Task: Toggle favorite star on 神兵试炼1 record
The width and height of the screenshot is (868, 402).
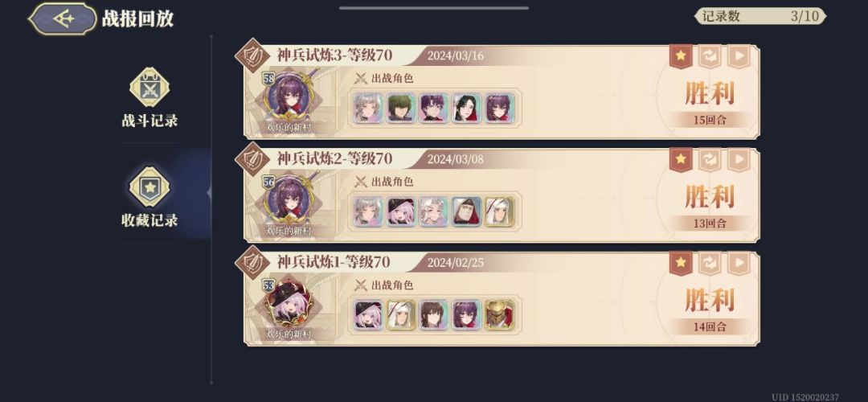Action: point(681,262)
